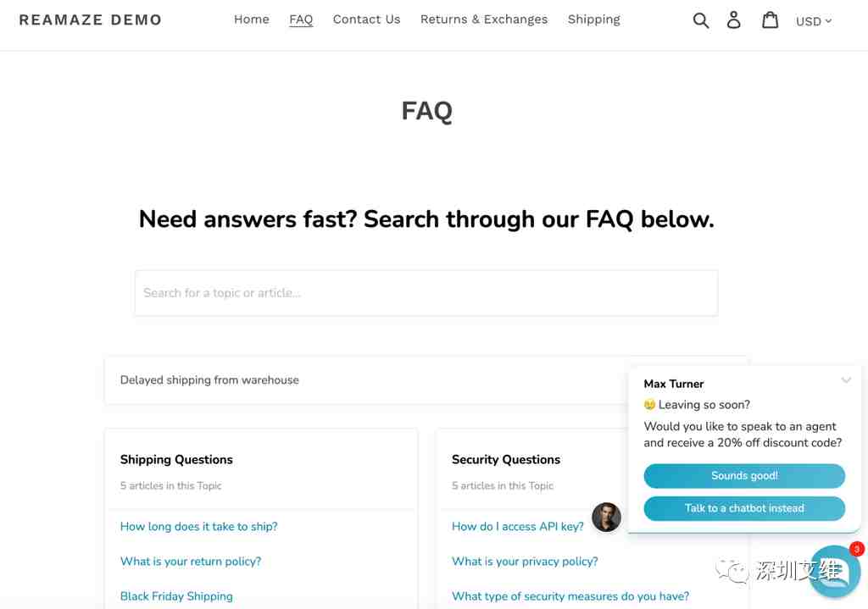The image size is (868, 609).
Task: Open the search magnifier icon in header
Action: click(700, 20)
